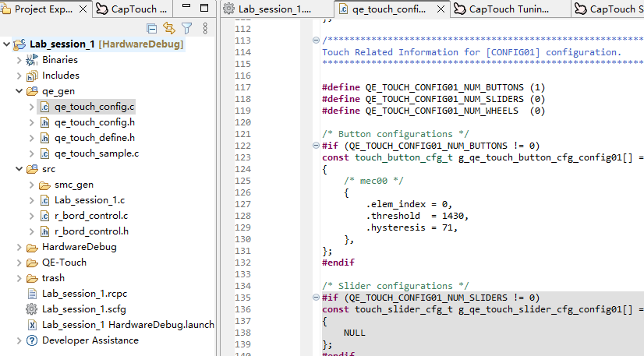
Task: Click threshold value 1430 in code
Action: (x=453, y=216)
